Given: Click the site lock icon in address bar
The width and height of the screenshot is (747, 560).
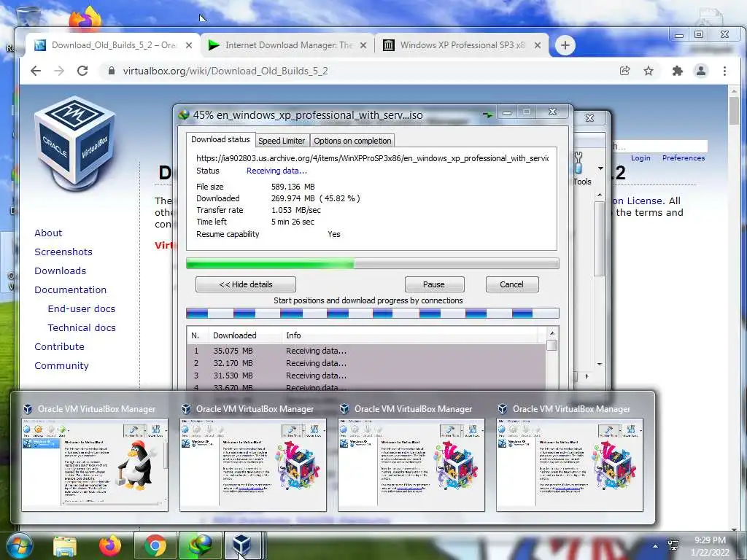Looking at the screenshot, I should (112, 71).
